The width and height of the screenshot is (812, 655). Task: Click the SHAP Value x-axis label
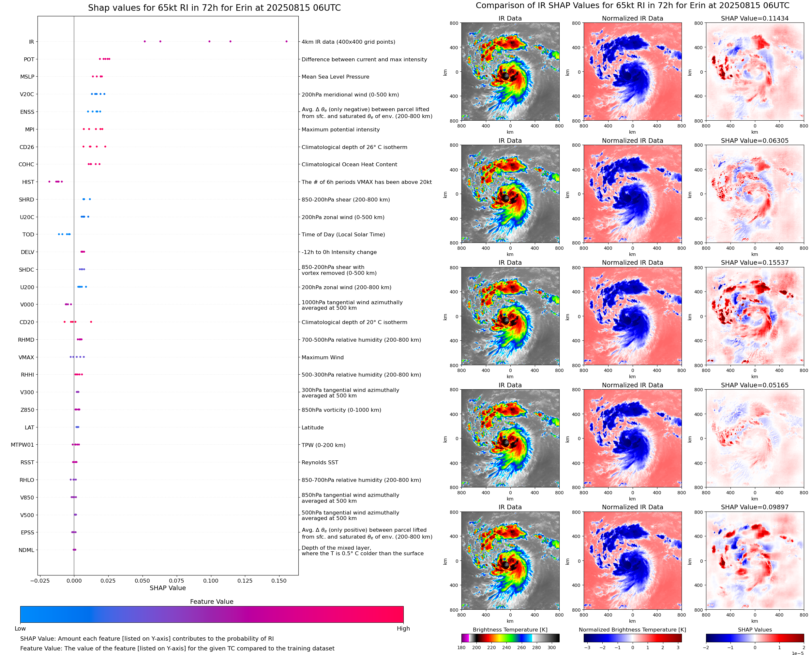click(168, 588)
